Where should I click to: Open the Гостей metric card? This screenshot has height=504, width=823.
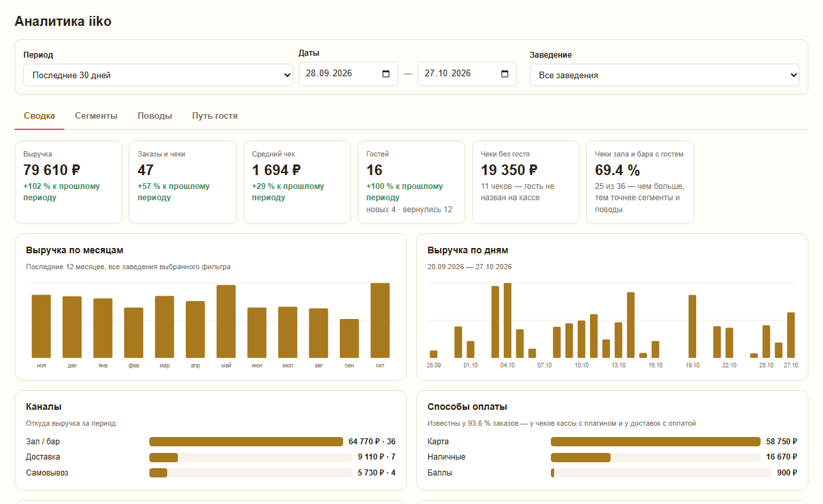(411, 182)
